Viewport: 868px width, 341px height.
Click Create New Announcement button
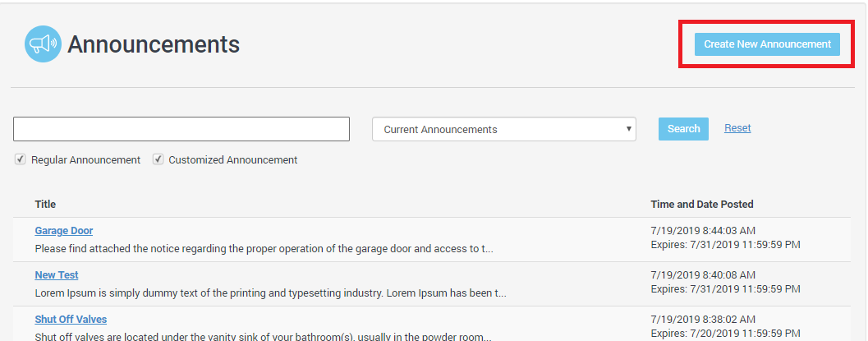(767, 44)
